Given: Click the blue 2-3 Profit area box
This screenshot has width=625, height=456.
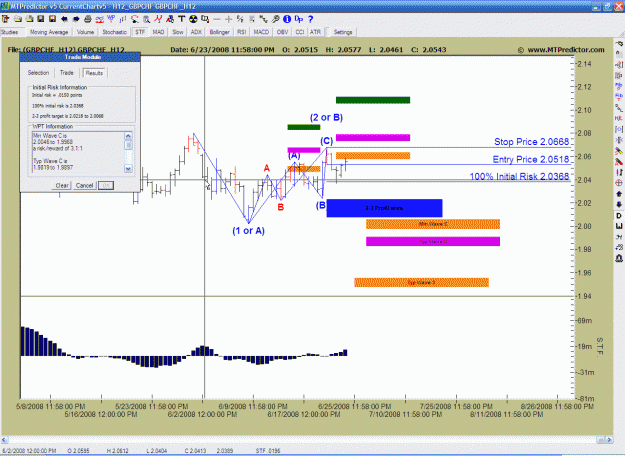Looking at the screenshot, I should click(x=384, y=208).
